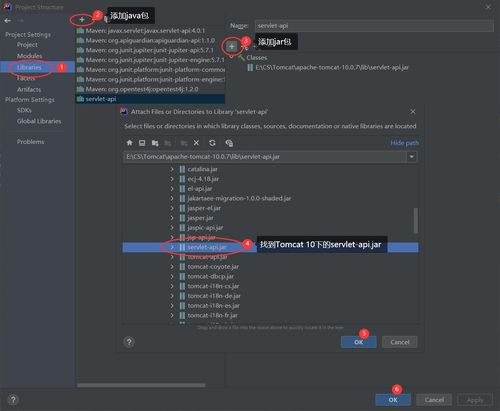
Task: Click Cancel in the Project Structure window
Action: [x=434, y=400]
